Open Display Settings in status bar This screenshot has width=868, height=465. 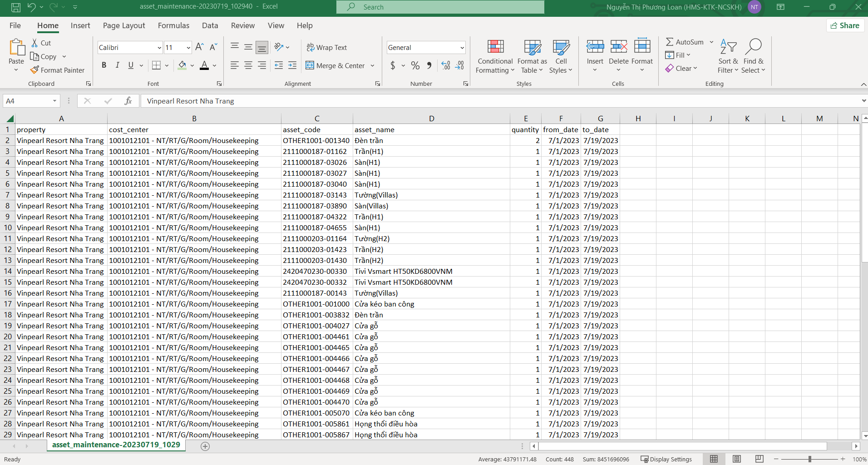coord(666,459)
